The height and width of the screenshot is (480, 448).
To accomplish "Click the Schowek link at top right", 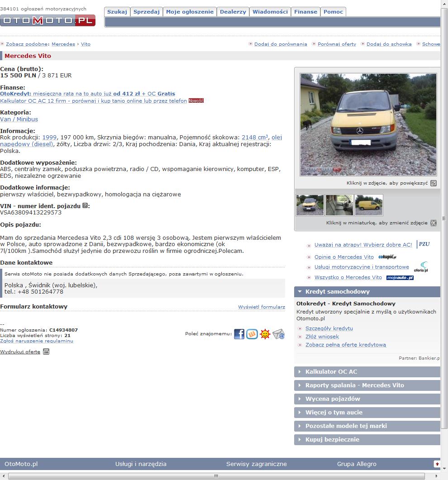I will pos(431,44).
